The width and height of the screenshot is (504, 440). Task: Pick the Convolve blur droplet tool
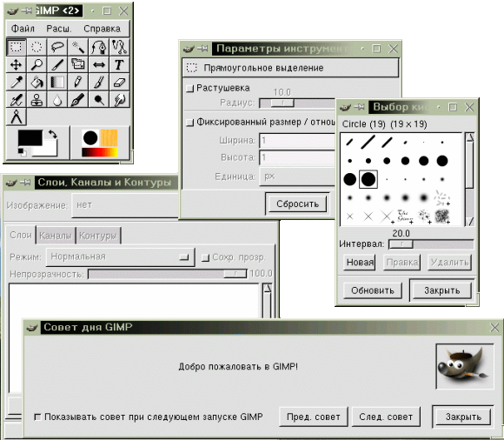click(x=57, y=100)
